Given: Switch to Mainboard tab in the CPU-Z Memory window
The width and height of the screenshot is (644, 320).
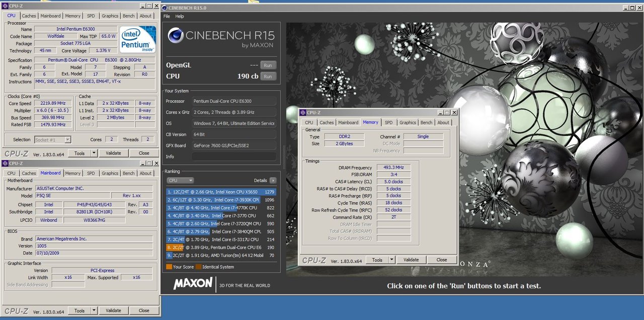Looking at the screenshot, I should 348,123.
